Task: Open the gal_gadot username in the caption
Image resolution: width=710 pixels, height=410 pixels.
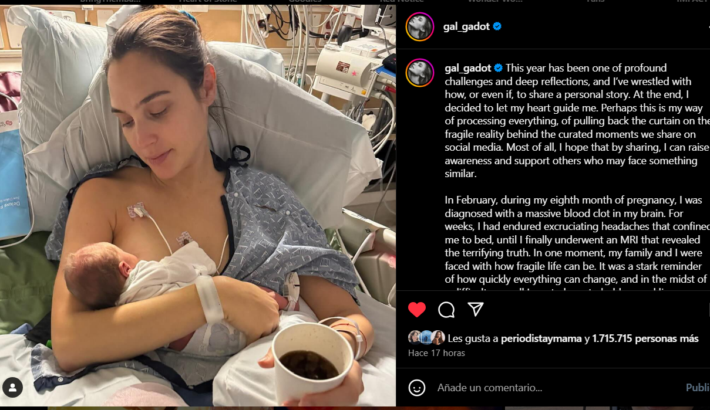Action: [x=468, y=68]
